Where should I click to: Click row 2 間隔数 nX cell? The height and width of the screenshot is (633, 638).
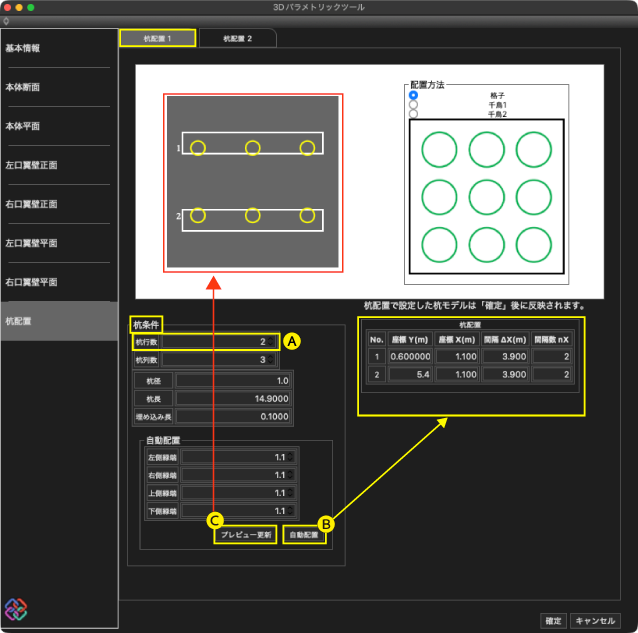click(552, 375)
